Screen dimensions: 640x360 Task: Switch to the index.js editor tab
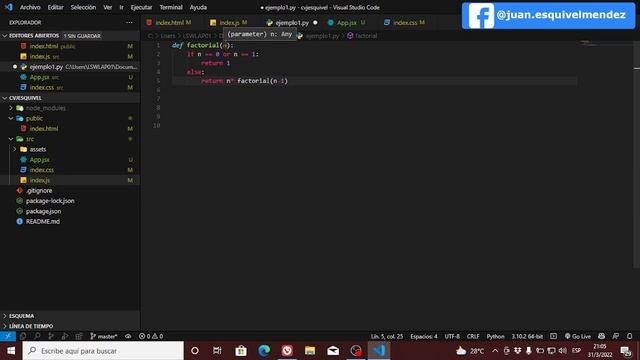[229, 22]
